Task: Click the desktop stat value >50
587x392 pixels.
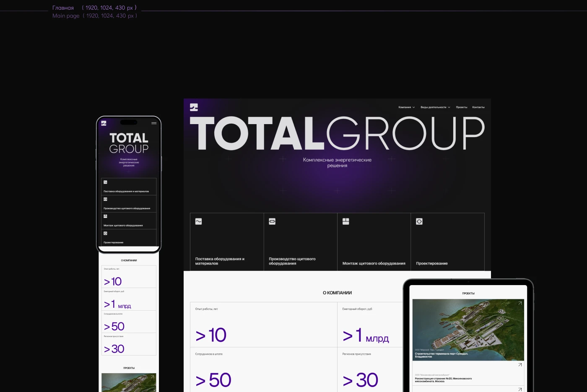Action: pyautogui.click(x=213, y=380)
